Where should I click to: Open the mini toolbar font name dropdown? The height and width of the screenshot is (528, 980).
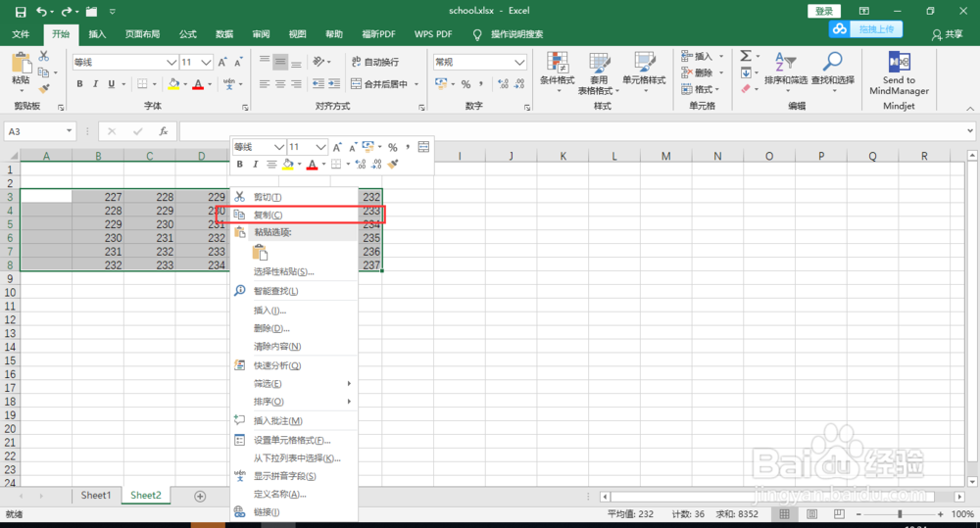278,147
